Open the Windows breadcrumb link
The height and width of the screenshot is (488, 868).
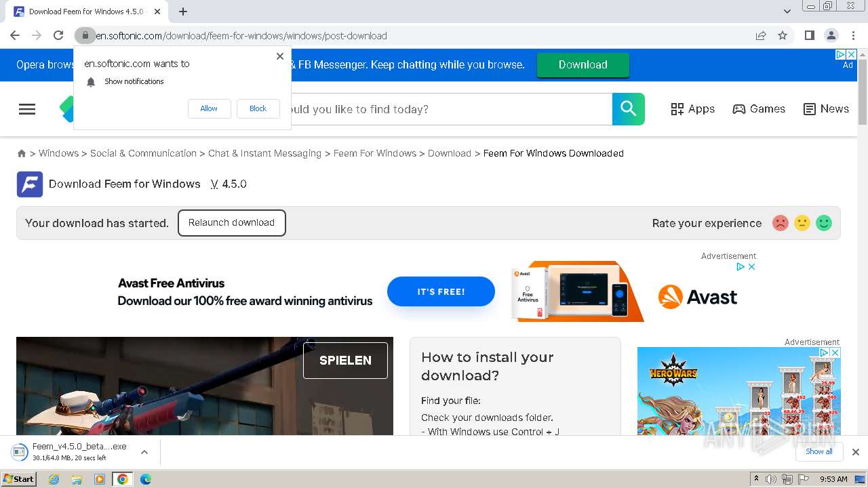[58, 153]
